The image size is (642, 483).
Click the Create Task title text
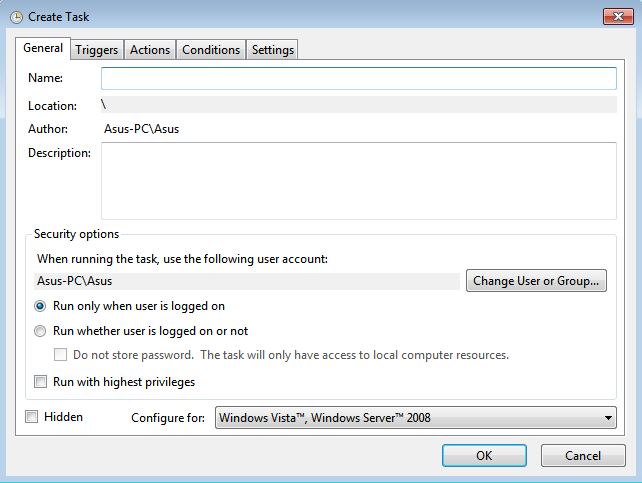[x=59, y=17]
